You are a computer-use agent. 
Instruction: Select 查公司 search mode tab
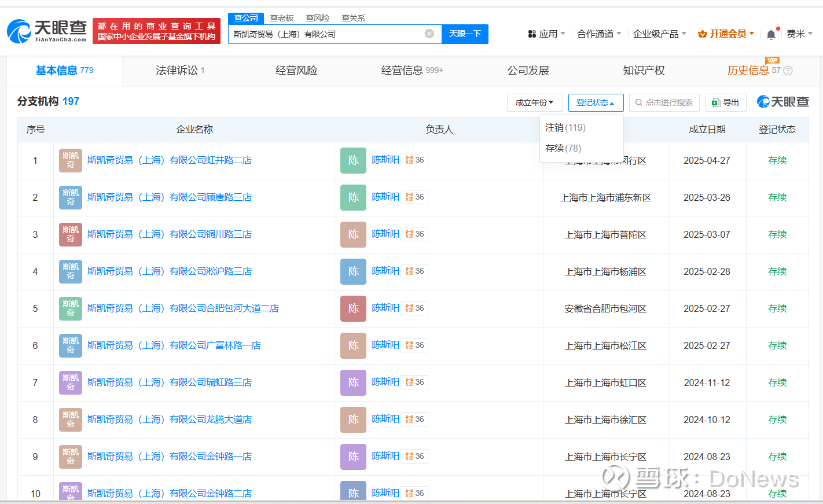246,18
